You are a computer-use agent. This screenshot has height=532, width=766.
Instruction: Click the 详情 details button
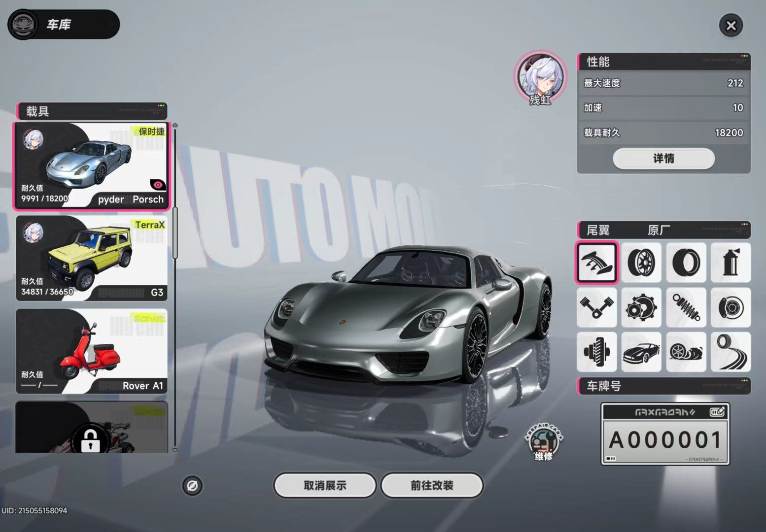[x=663, y=159]
